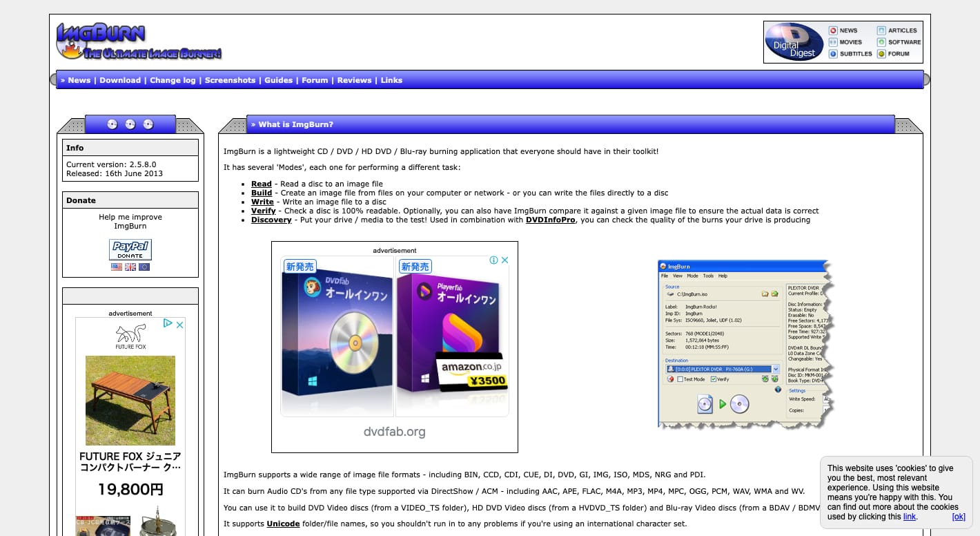Close the dvdfab.org advertisement

(504, 260)
